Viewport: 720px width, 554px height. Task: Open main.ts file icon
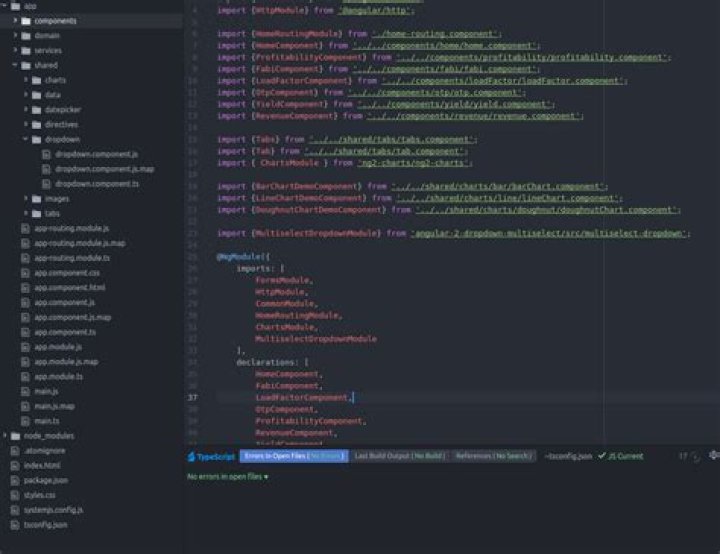pyautogui.click(x=26, y=421)
